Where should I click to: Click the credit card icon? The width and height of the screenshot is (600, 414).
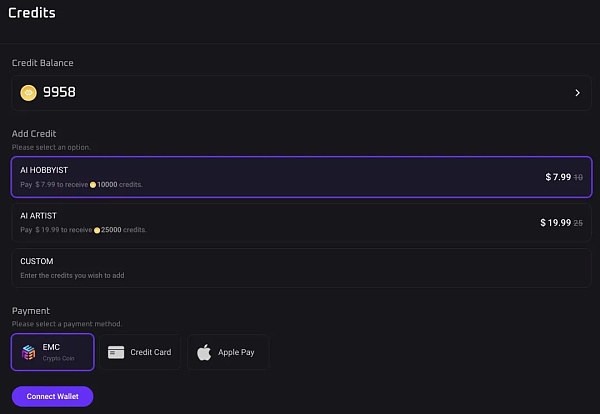pos(116,352)
